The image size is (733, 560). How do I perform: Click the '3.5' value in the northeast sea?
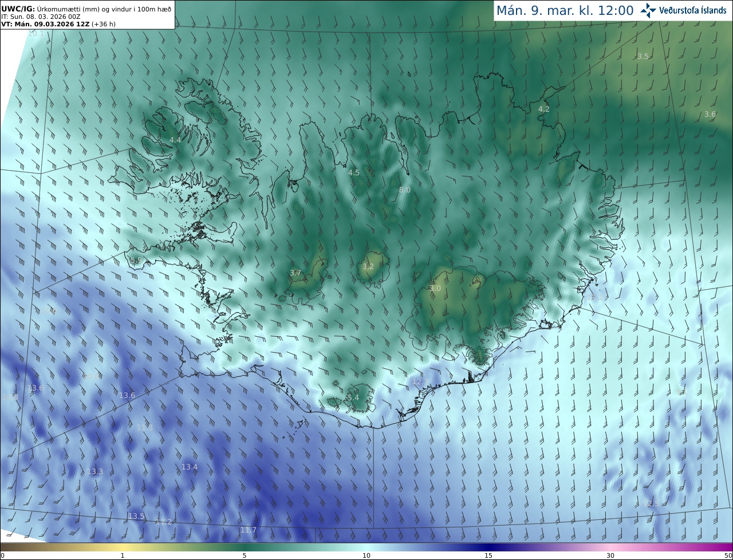643,56
